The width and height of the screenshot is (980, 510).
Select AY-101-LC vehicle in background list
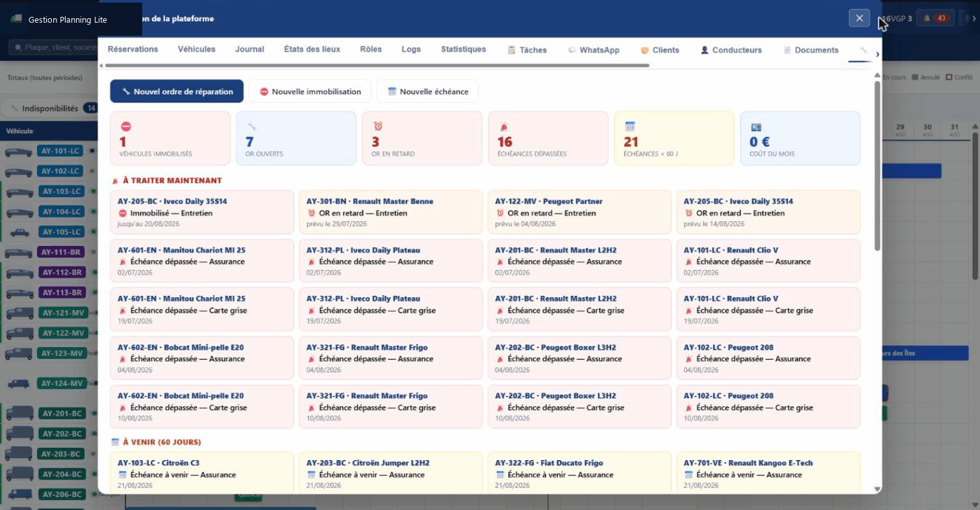tap(60, 151)
